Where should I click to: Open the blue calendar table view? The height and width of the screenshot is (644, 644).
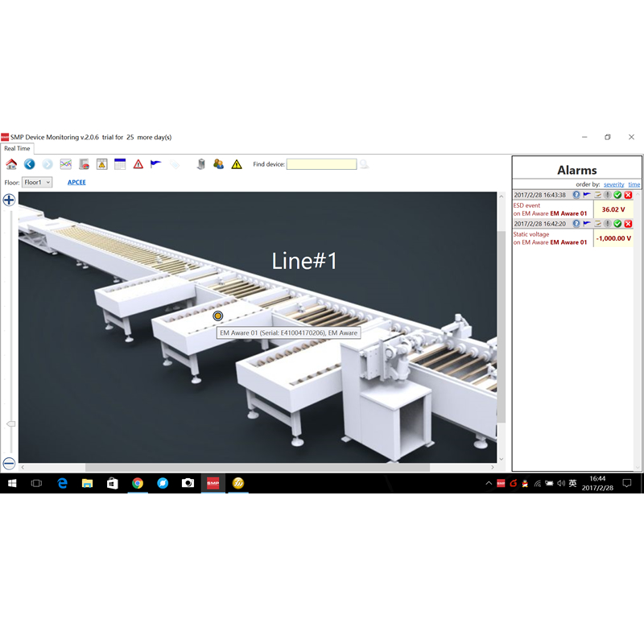[x=120, y=164]
